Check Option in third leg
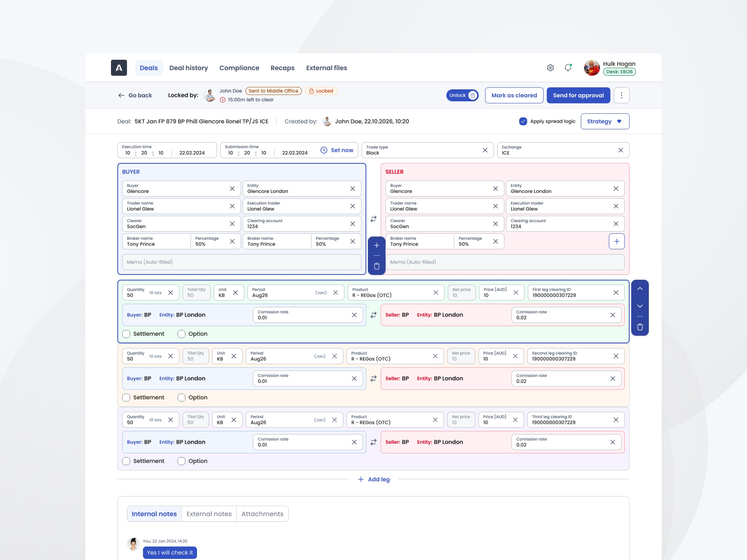 (x=181, y=461)
